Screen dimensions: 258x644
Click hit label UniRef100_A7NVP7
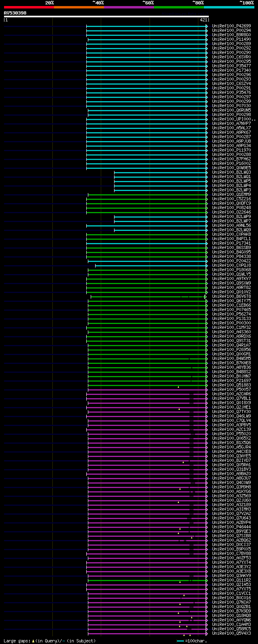tap(231, 123)
